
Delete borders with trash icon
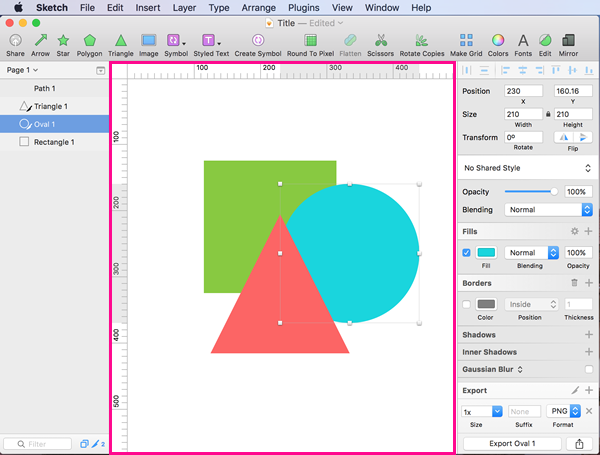coord(574,283)
